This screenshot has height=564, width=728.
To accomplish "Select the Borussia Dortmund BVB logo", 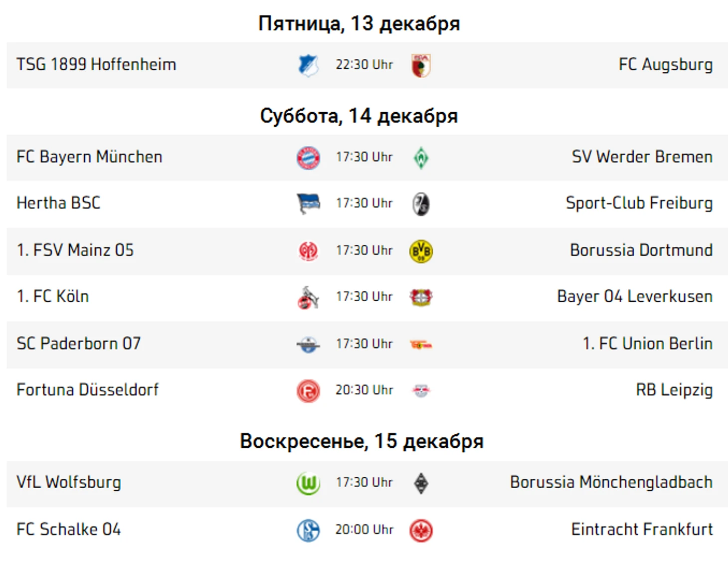I will click(x=421, y=251).
